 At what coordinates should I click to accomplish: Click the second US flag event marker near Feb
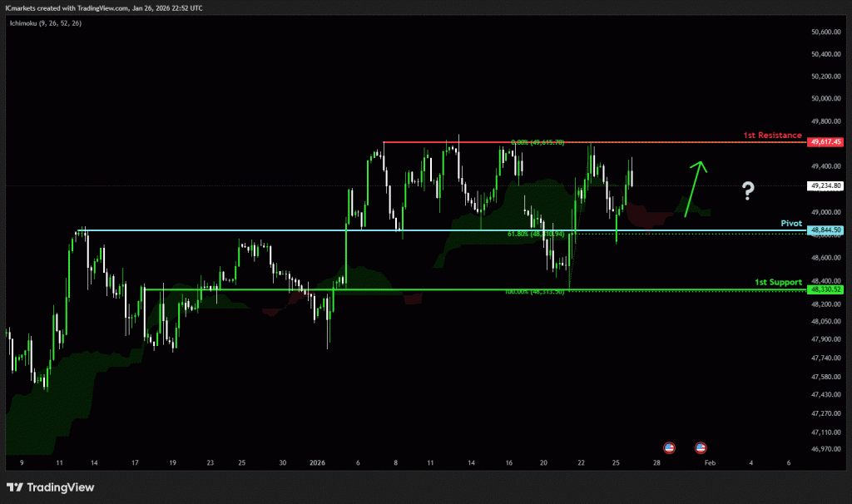point(701,447)
